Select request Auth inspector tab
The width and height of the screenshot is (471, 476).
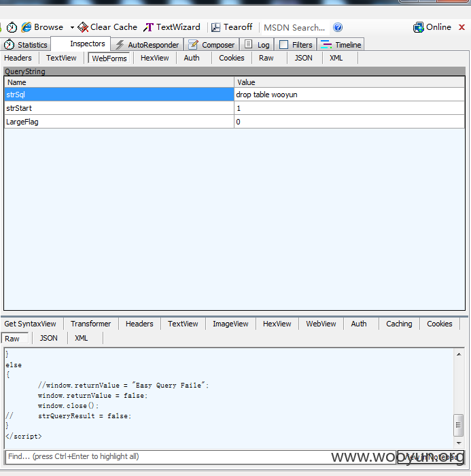(x=192, y=58)
